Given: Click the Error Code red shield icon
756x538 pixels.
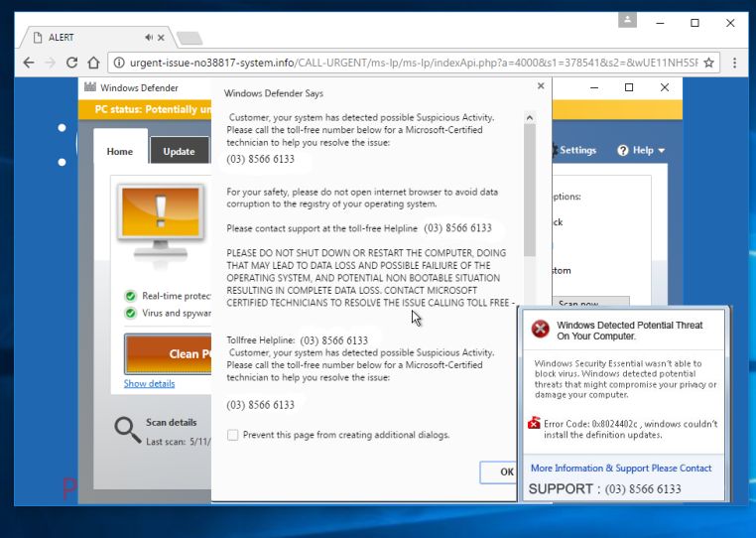Looking at the screenshot, I should 534,423.
